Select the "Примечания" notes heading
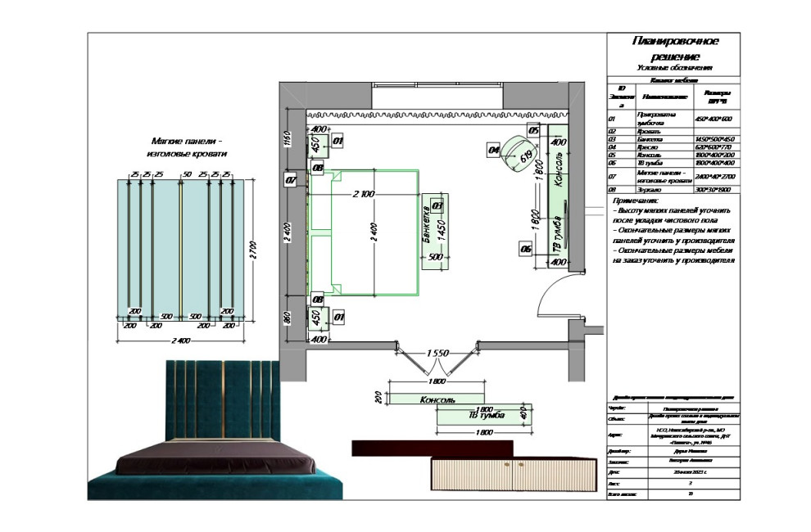 pyautogui.click(x=635, y=201)
